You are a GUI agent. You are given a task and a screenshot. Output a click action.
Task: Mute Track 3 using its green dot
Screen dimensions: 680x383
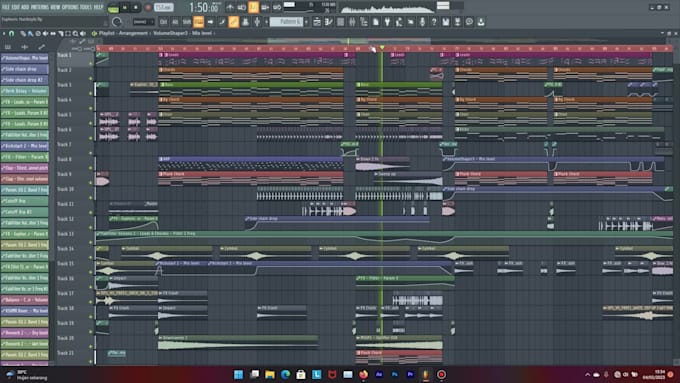tap(91, 93)
